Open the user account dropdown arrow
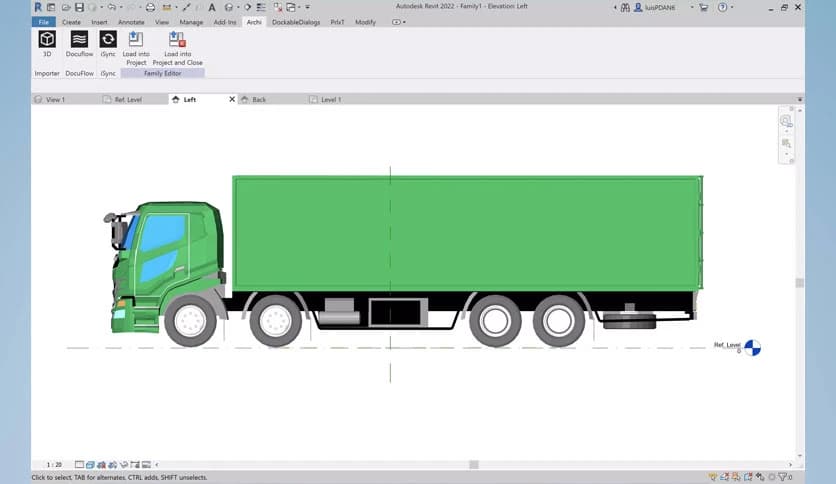 692,7
